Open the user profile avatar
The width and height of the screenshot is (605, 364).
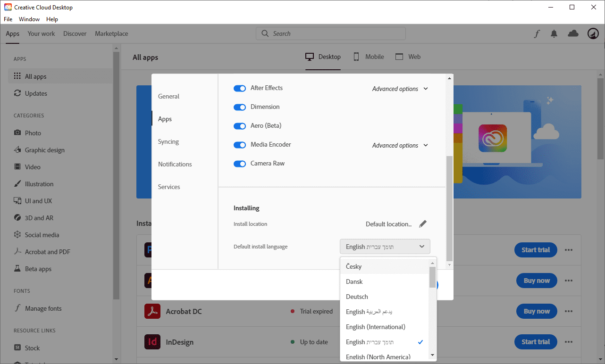tap(593, 33)
